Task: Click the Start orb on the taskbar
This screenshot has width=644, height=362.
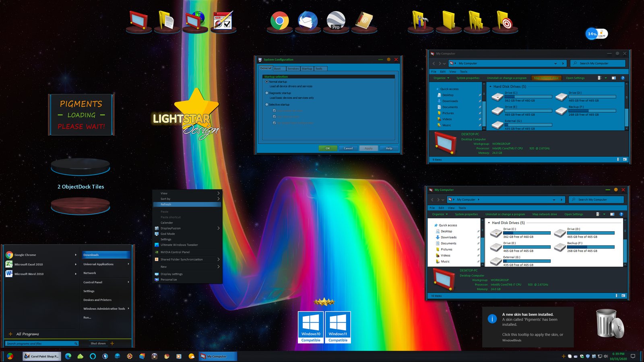Action: 10,356
